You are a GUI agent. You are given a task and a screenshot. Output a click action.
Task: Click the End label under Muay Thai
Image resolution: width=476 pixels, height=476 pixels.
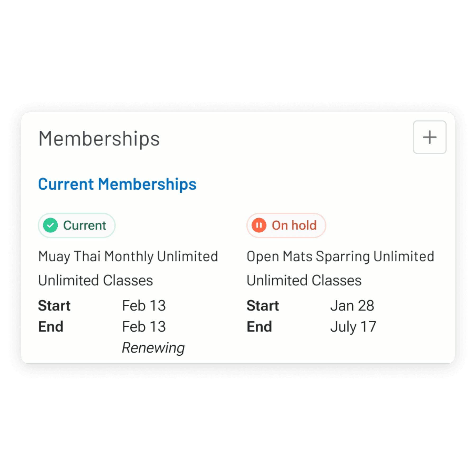(x=51, y=327)
